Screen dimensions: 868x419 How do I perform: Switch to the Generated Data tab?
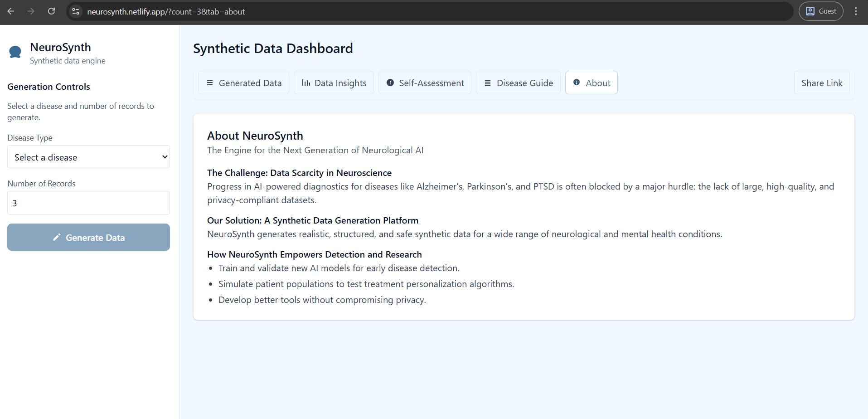point(244,83)
